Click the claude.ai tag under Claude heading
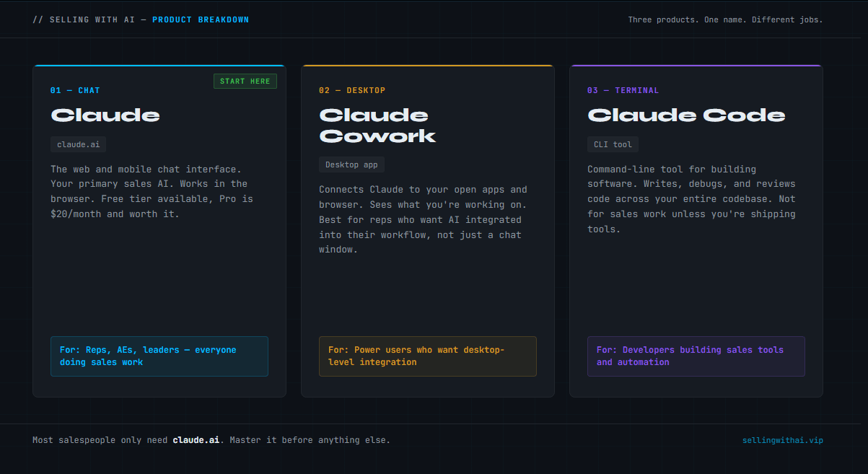Screen dimensions: 868x474 tap(79, 144)
